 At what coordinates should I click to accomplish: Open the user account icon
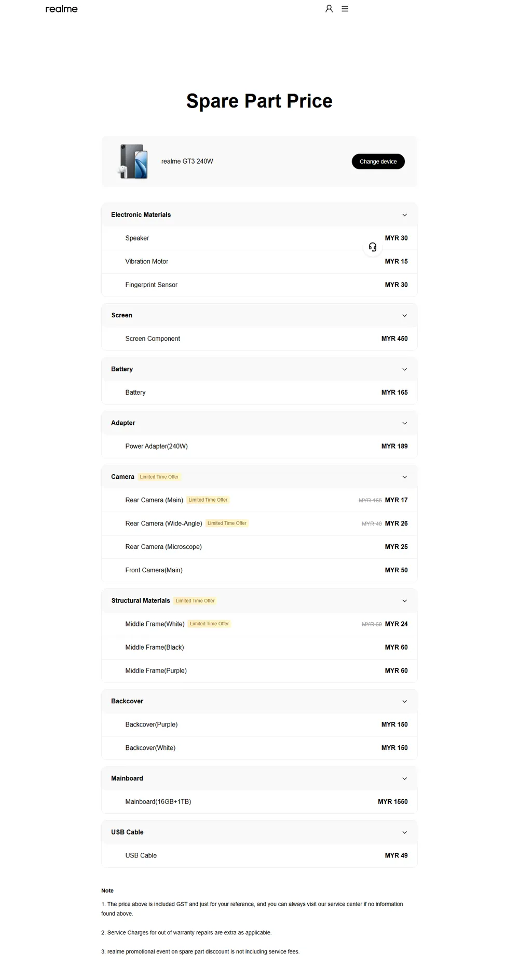click(329, 9)
